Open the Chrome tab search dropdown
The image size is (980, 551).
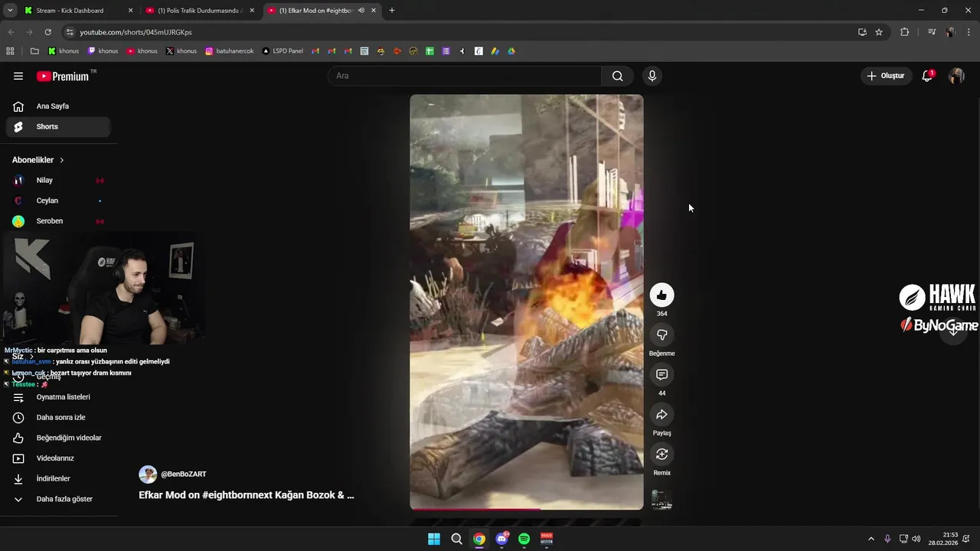tap(10, 11)
